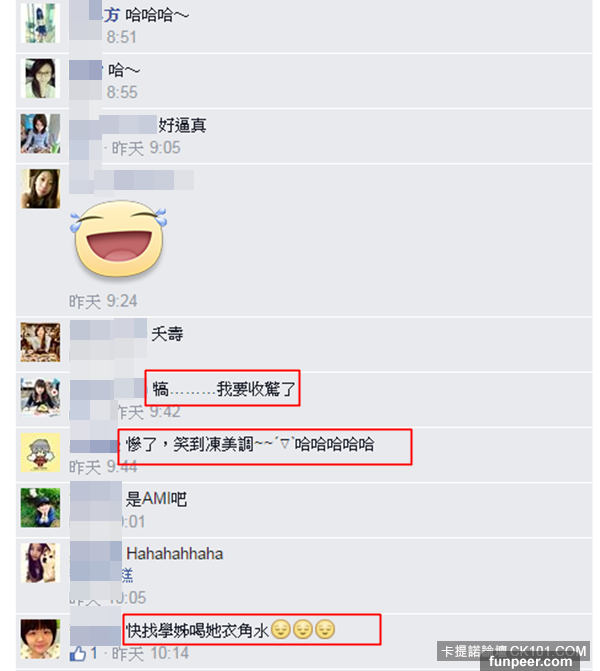Open avatar beside the 夭壽 comment

click(40, 342)
